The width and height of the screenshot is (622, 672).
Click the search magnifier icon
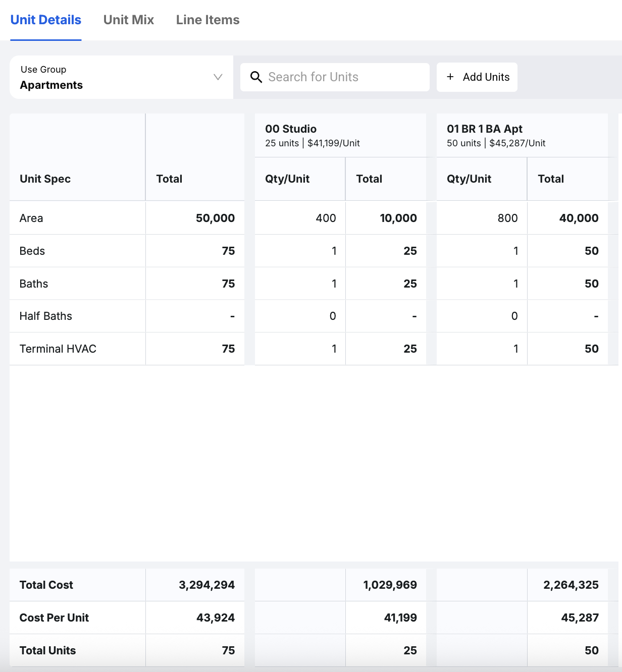click(x=256, y=77)
